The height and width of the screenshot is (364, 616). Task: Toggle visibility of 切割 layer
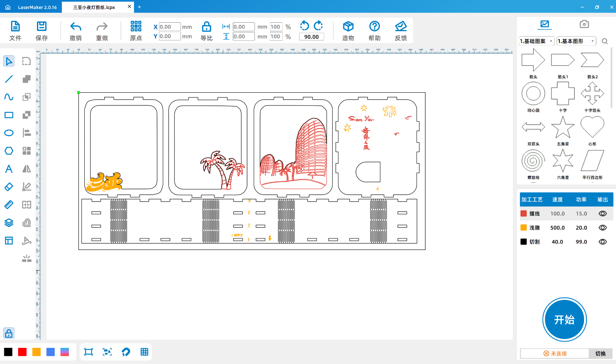(x=603, y=242)
